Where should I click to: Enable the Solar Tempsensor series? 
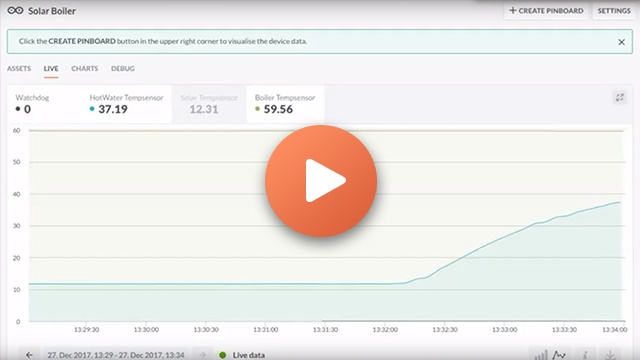click(x=209, y=104)
